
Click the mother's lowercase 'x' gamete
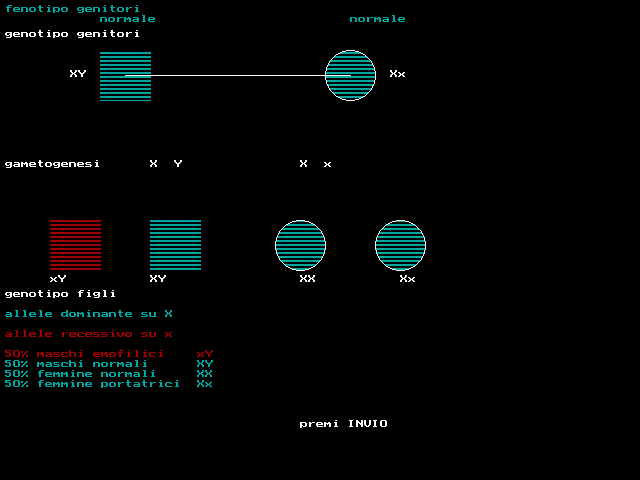pos(327,164)
